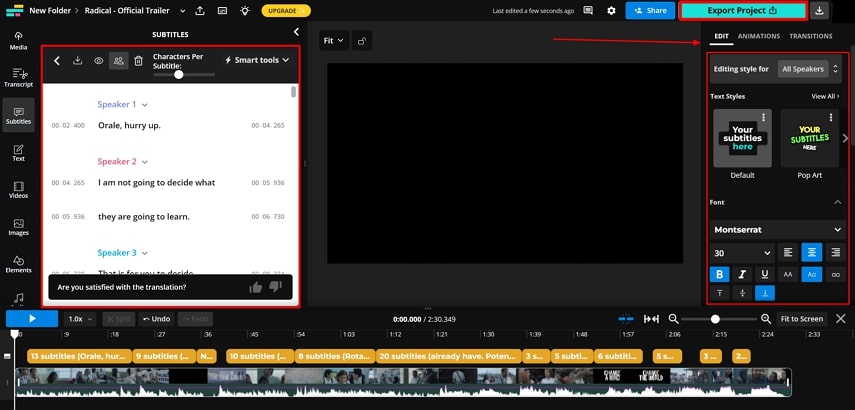Open the Fit canvas zoom dropdown

coord(334,41)
